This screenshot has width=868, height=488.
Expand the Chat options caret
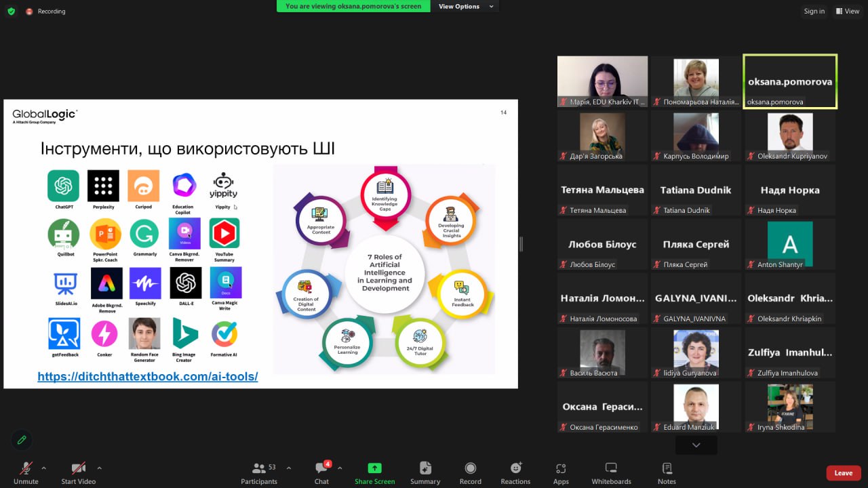[340, 468]
